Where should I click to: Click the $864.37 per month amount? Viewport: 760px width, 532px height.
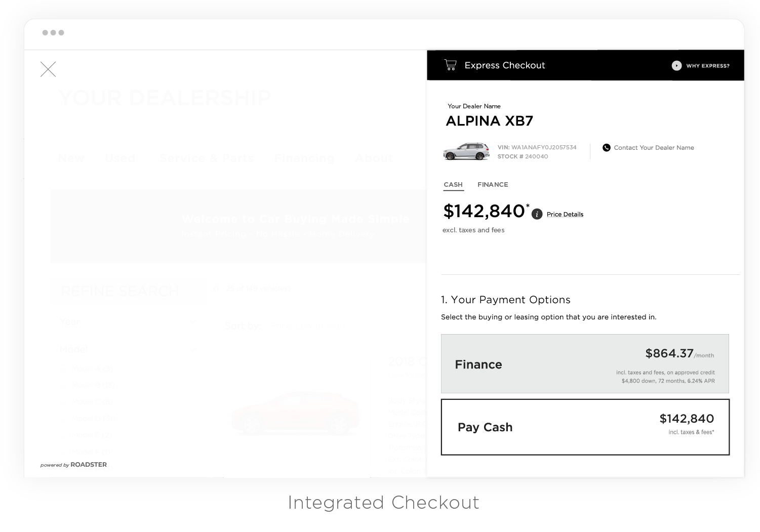(669, 353)
